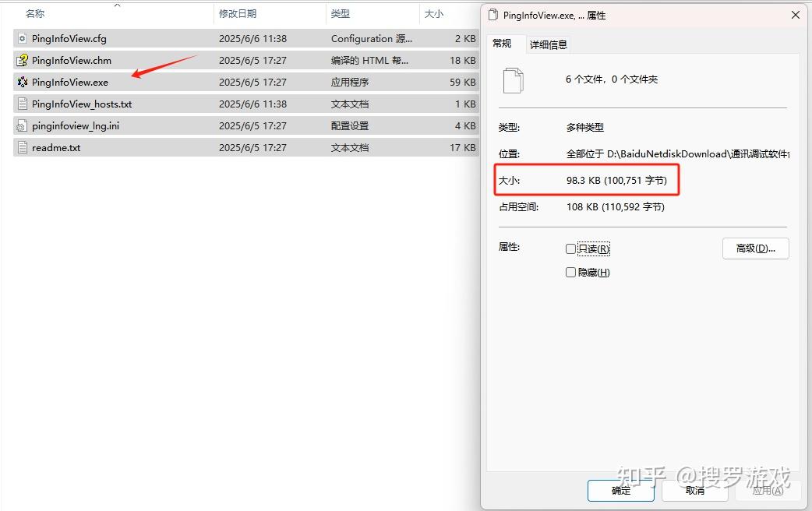Check the 隐藏(H) hidden attribute
The height and width of the screenshot is (511, 812).
point(570,272)
